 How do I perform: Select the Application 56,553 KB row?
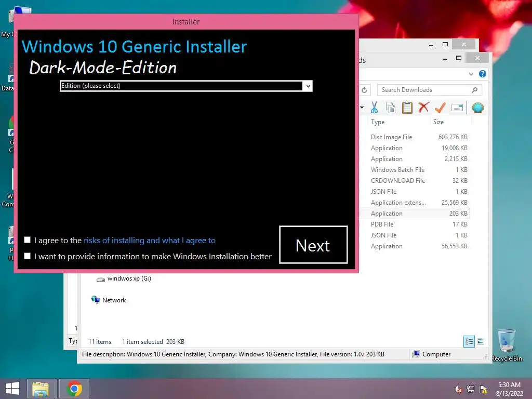coord(415,246)
